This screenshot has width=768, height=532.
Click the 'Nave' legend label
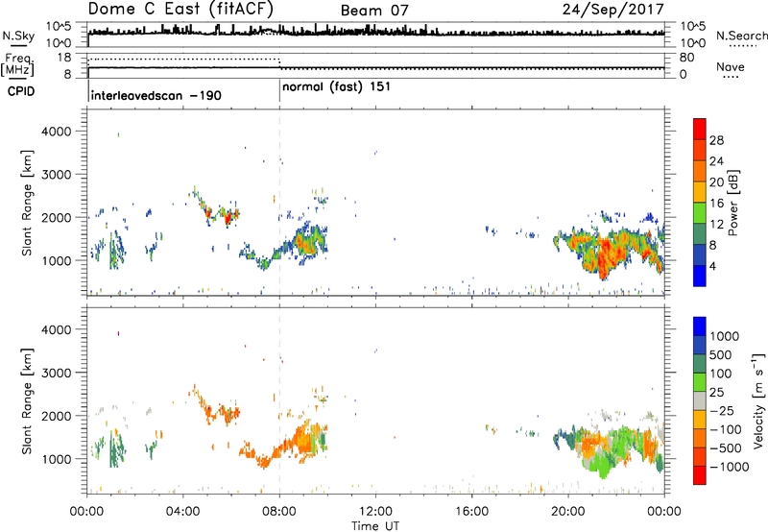(730, 67)
